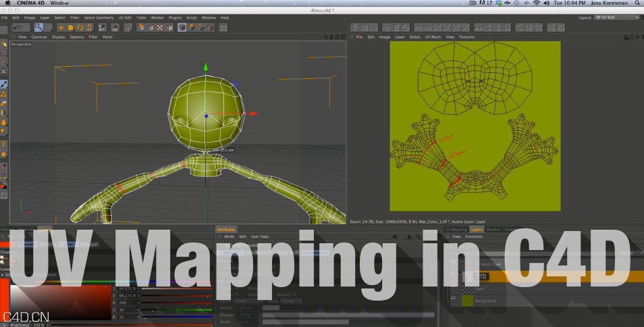This screenshot has width=644, height=327.
Task: Open the User Data menu
Action: (x=260, y=236)
